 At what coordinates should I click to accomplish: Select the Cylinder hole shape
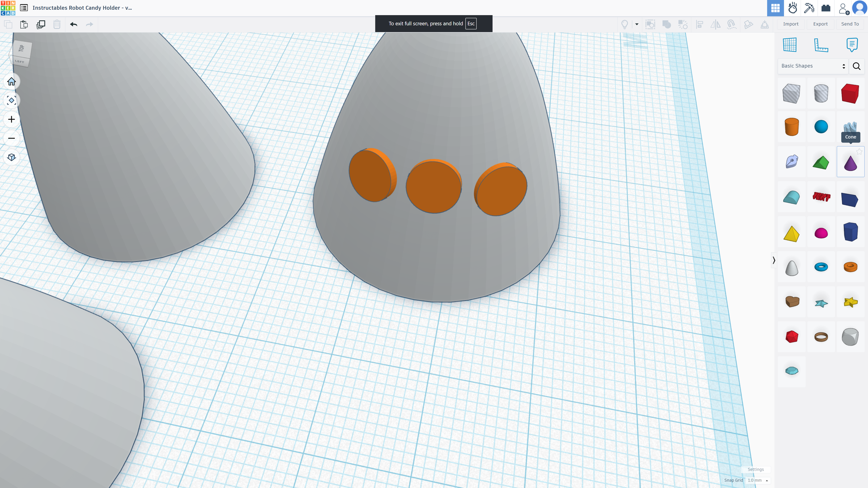(821, 93)
